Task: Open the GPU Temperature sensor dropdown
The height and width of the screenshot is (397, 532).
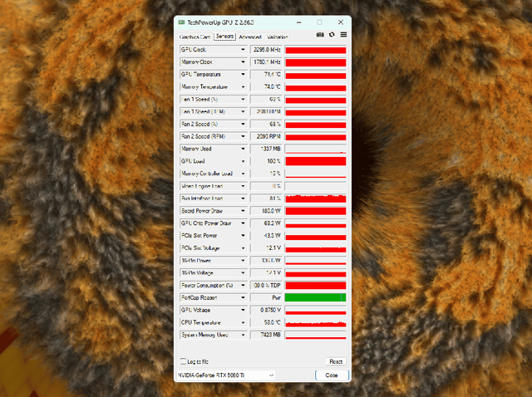Action: (243, 74)
